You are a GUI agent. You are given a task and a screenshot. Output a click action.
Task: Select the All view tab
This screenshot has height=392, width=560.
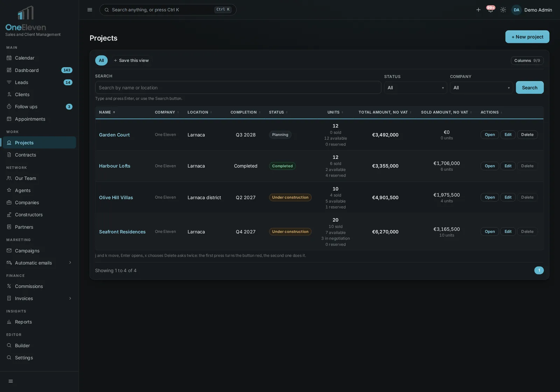101,61
